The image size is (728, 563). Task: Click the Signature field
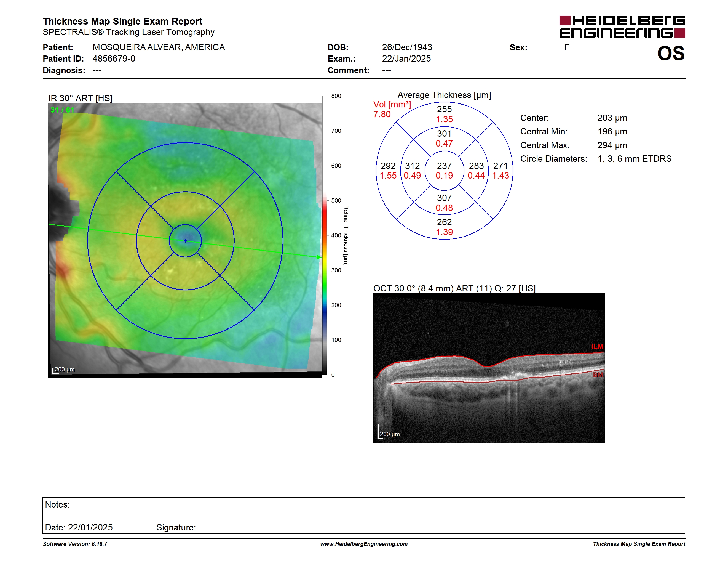point(176,527)
